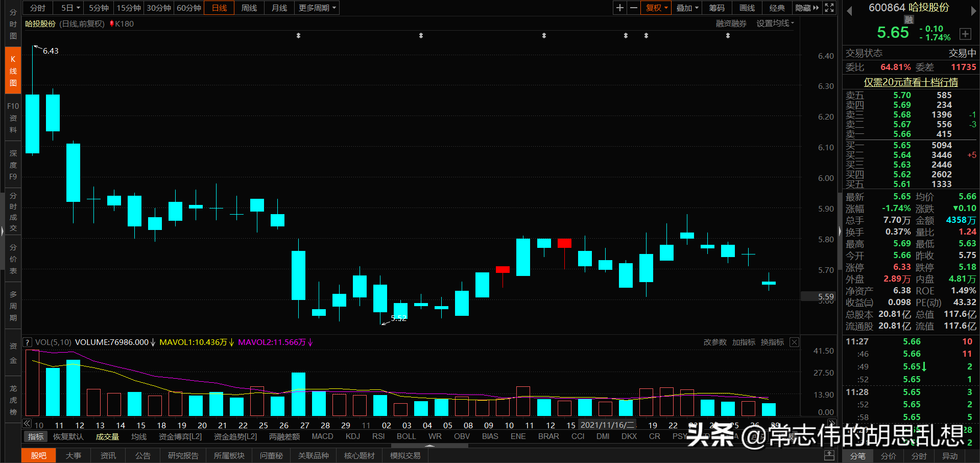This screenshot has height=463, width=980.
Task: Collapse the right quote panel arrow
Action: [839, 230]
